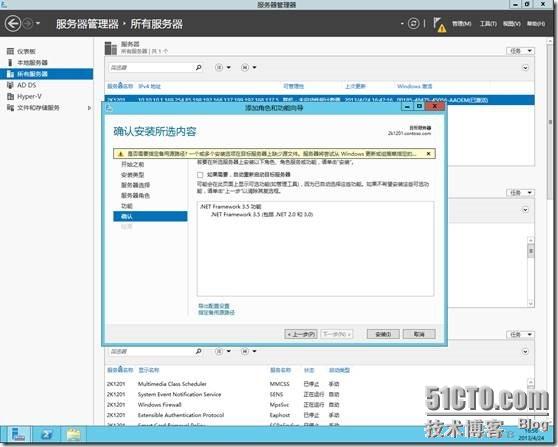Dismiss the yellow warning bar with X

pyautogui.click(x=428, y=154)
